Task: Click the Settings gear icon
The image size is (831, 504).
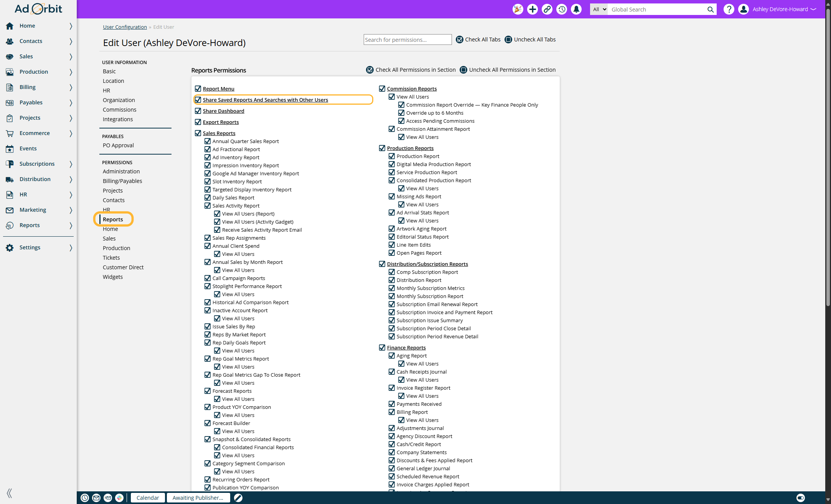Action: coord(10,248)
